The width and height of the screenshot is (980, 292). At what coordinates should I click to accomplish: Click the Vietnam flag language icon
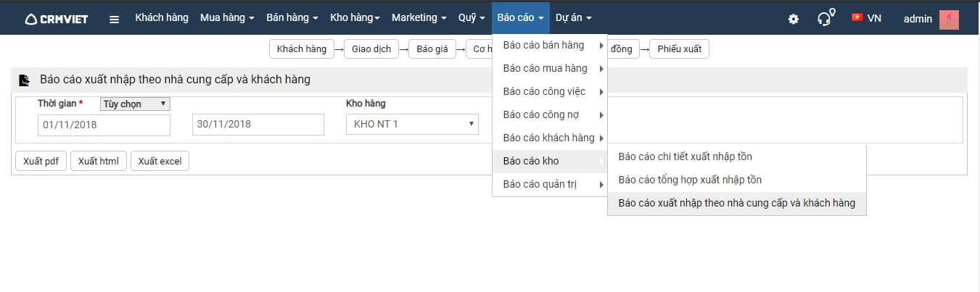click(857, 17)
